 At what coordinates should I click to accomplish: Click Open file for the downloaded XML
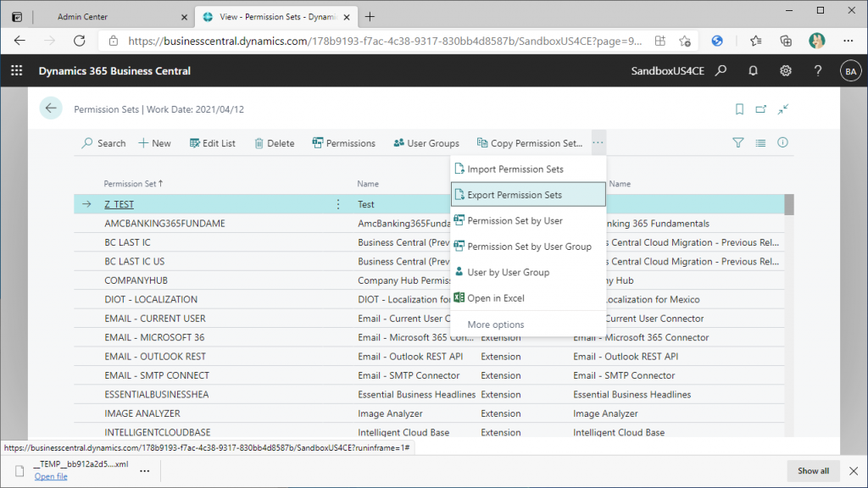(x=51, y=476)
